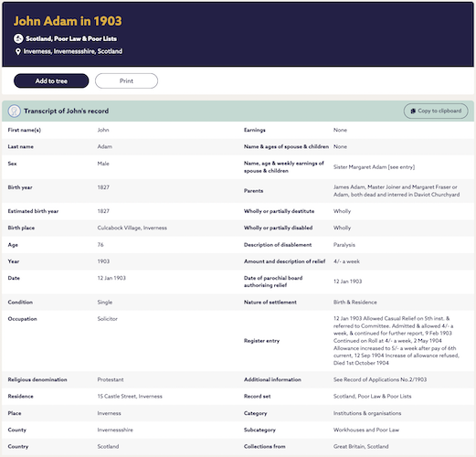Screen dimensions: 476x457
Task: Click the Subcategory value 'Workhouses and Poor Law'
Action: tap(366, 430)
